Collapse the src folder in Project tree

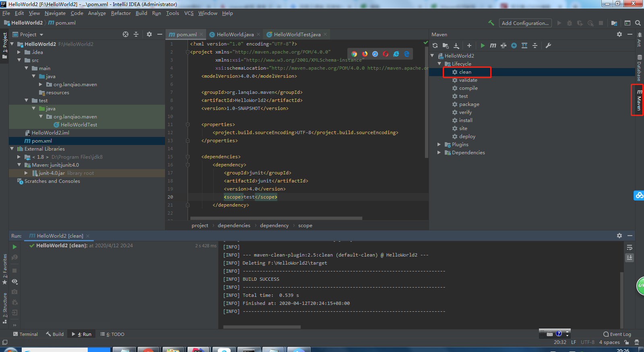coord(19,60)
